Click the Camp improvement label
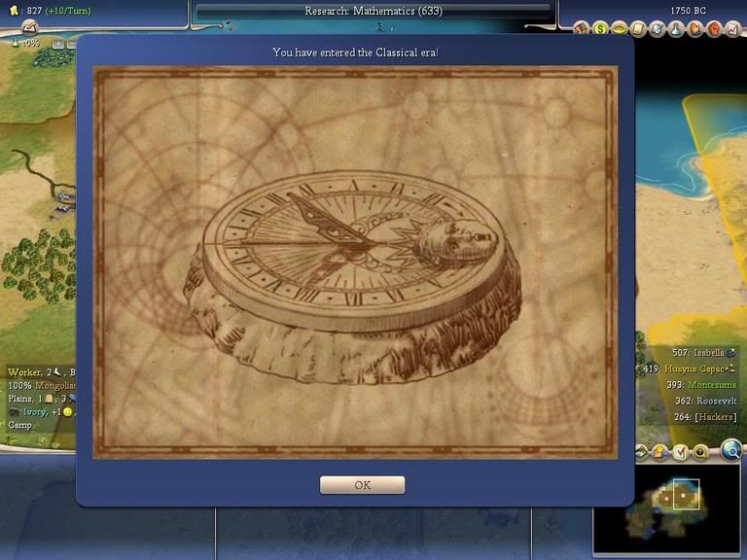 (x=19, y=425)
